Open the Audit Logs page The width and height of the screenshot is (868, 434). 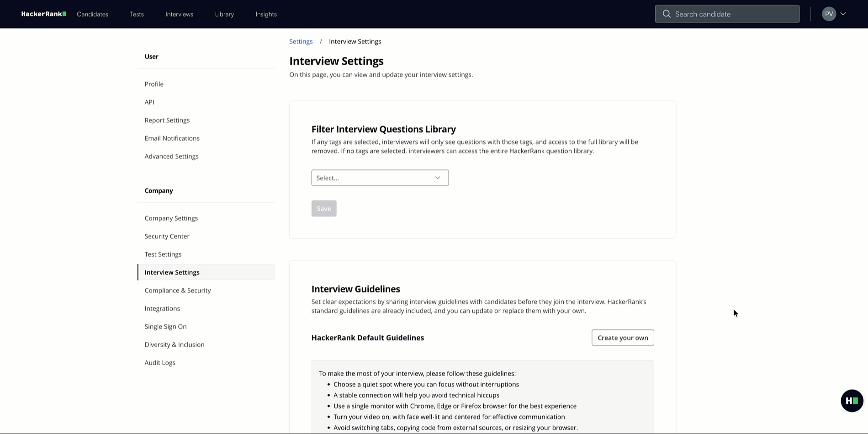click(x=160, y=362)
